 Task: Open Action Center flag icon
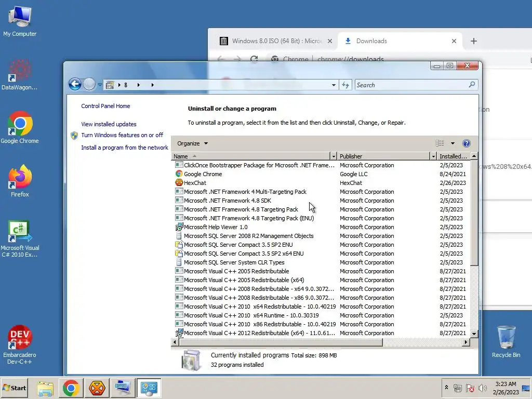pos(470,388)
